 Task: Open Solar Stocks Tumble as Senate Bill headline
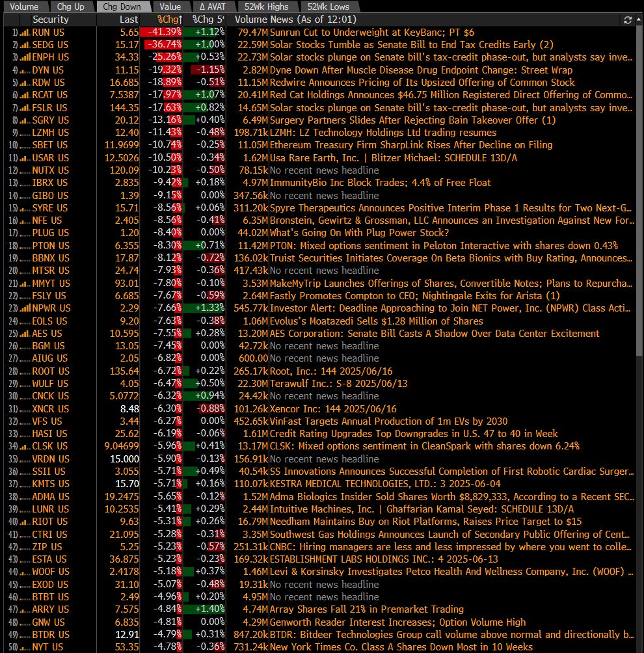click(x=412, y=45)
